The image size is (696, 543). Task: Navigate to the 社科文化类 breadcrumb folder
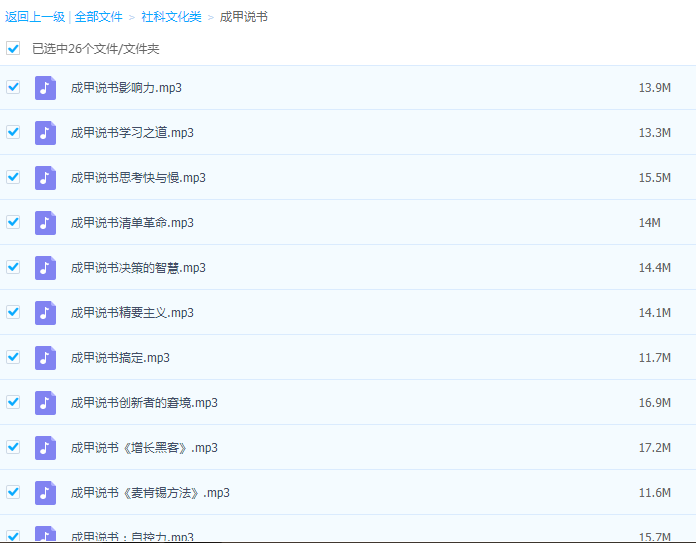171,17
